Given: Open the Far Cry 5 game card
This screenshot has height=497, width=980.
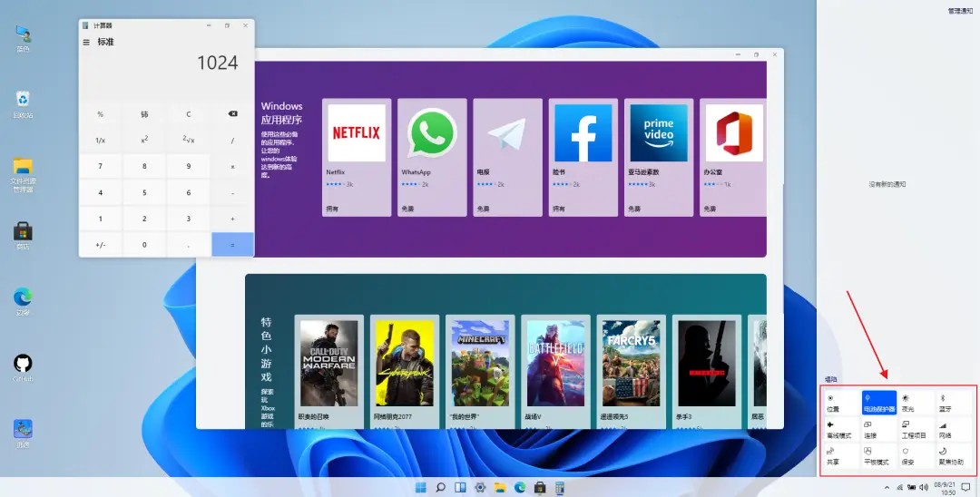Looking at the screenshot, I should (632, 372).
